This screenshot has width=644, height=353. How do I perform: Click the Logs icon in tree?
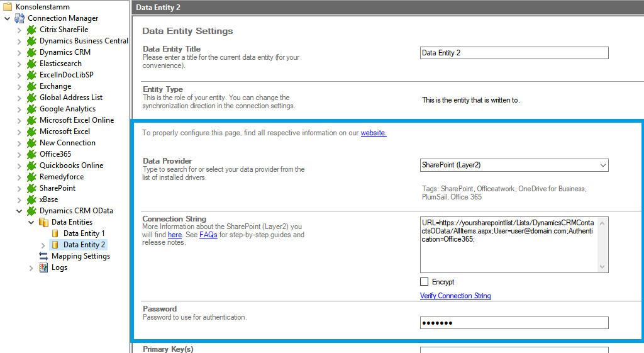point(43,267)
